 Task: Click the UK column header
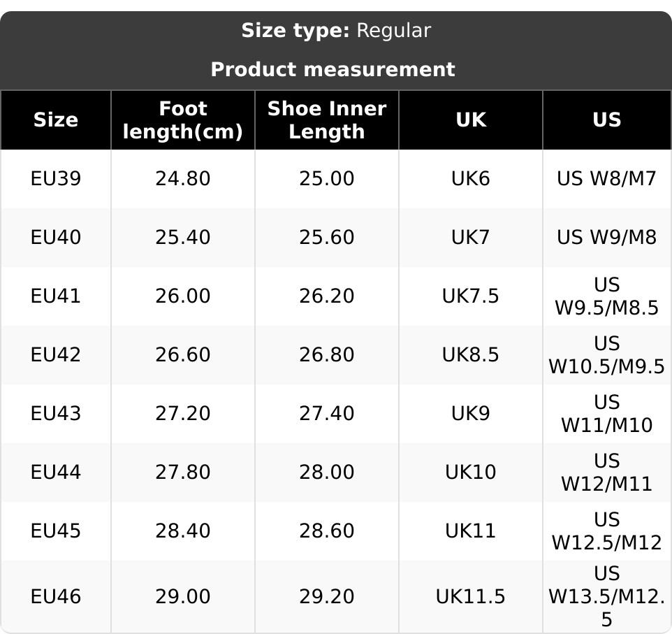[x=470, y=120]
